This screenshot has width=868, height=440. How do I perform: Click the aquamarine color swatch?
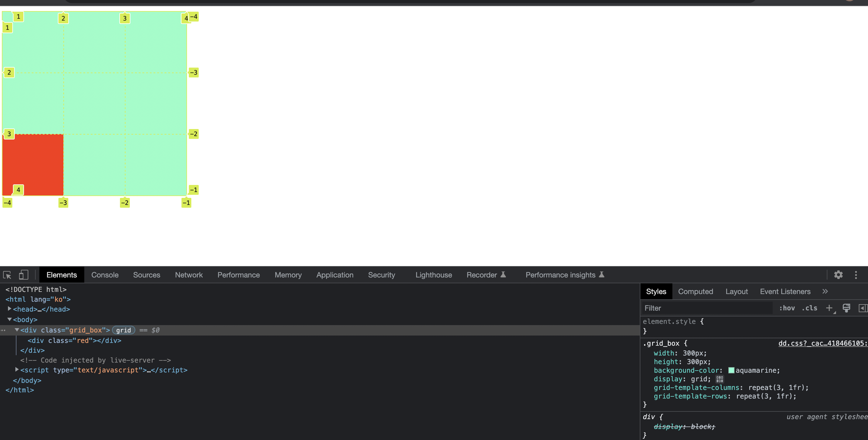[x=731, y=370]
